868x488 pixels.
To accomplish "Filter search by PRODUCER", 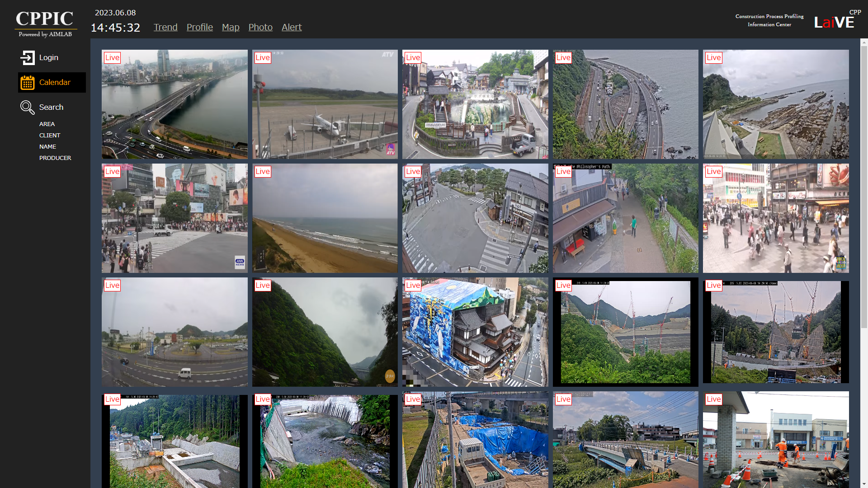I will (55, 158).
